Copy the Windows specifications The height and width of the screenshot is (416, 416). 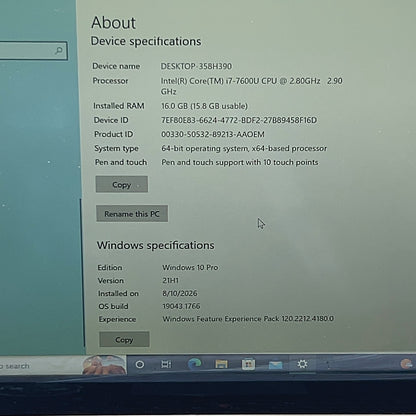click(x=124, y=340)
